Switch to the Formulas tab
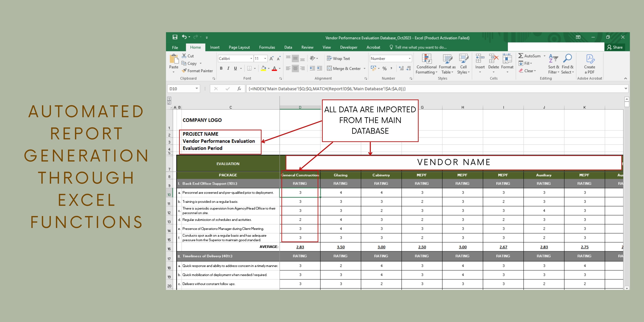The height and width of the screenshot is (322, 644). (267, 47)
